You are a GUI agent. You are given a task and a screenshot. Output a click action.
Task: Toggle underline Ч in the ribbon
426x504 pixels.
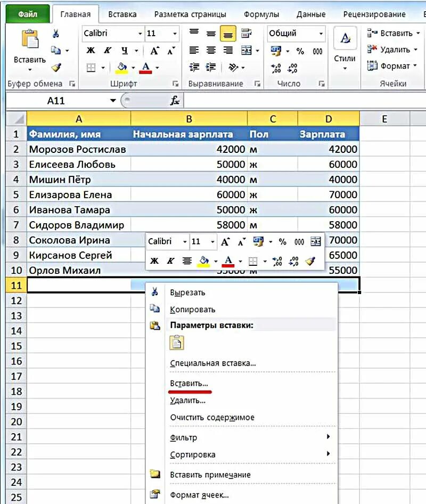point(125,51)
